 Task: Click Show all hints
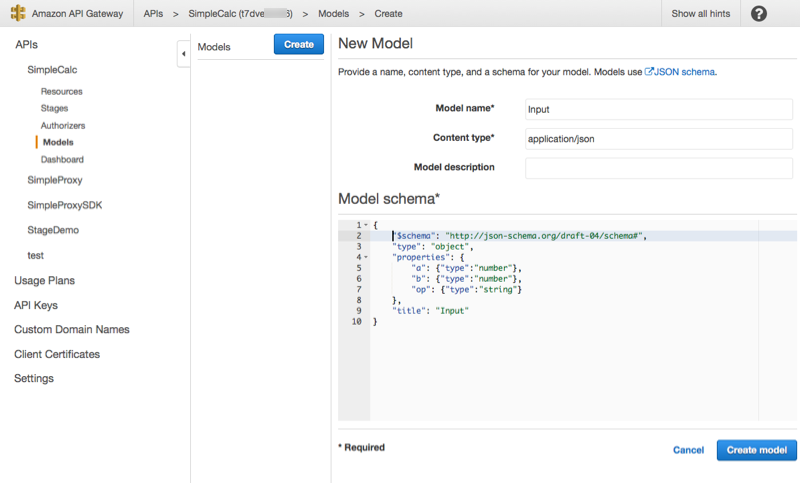pyautogui.click(x=700, y=14)
